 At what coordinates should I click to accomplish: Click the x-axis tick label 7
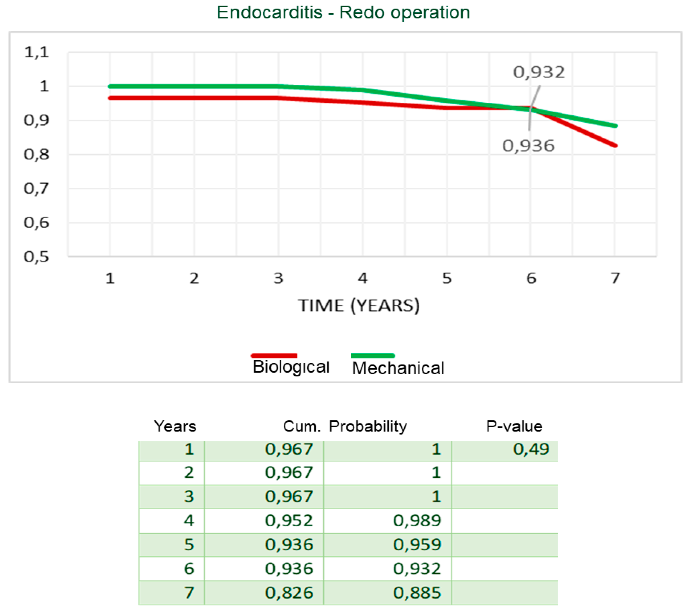point(615,279)
